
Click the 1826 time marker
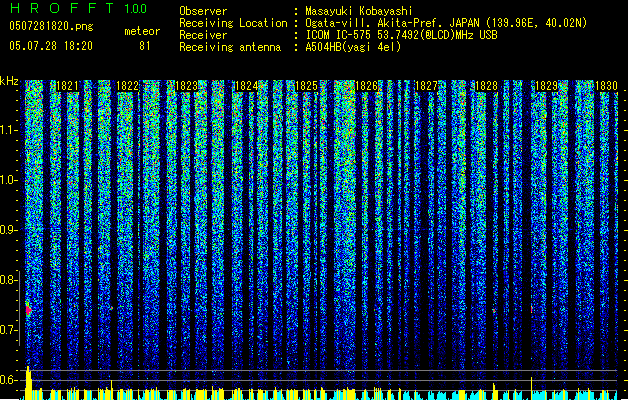pos(367,86)
